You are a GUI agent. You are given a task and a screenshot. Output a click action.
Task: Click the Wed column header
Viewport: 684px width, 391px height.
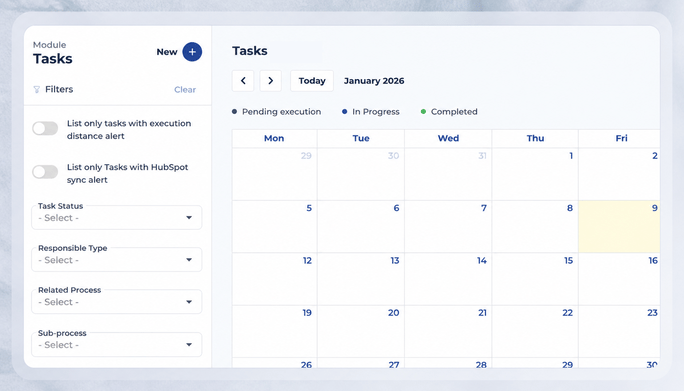[448, 138]
